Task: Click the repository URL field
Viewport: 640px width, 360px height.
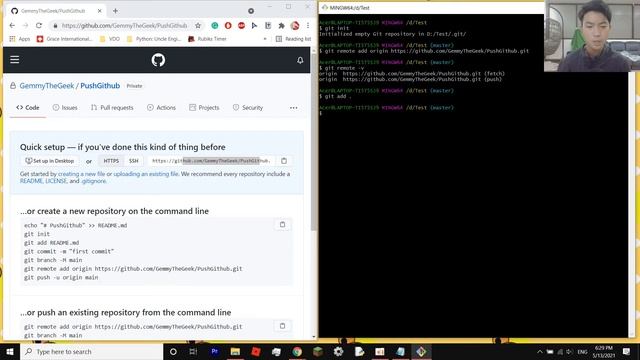Action: [x=211, y=161]
